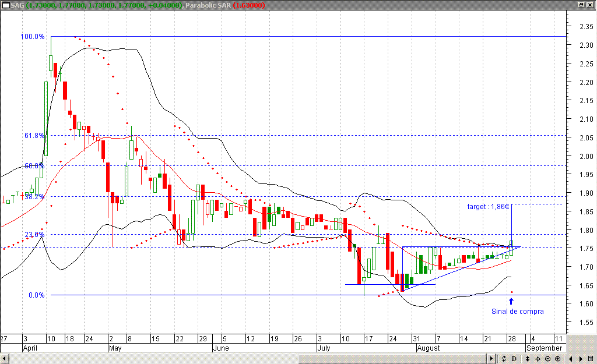Open the chart list panel icon
Screen dimensions: 597x364
coord(591,359)
